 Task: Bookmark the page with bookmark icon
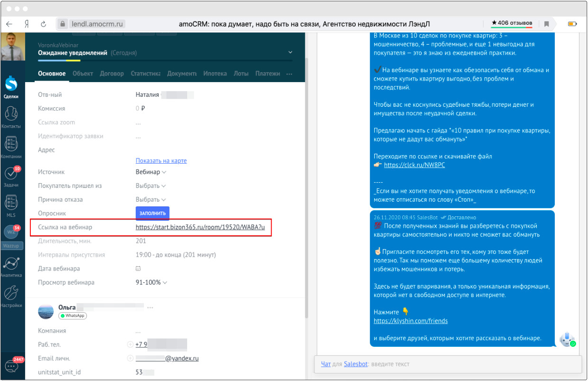(x=547, y=24)
